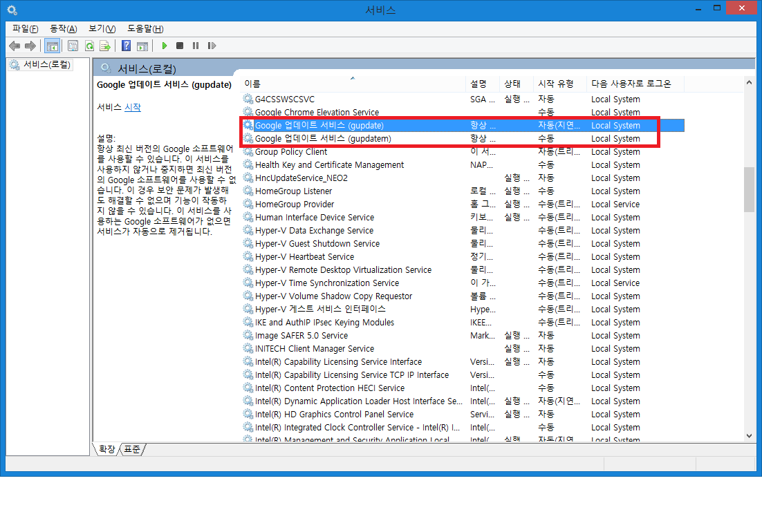This screenshot has width=762, height=532.
Task: Click the Back arrow toolbar icon
Action: point(15,46)
